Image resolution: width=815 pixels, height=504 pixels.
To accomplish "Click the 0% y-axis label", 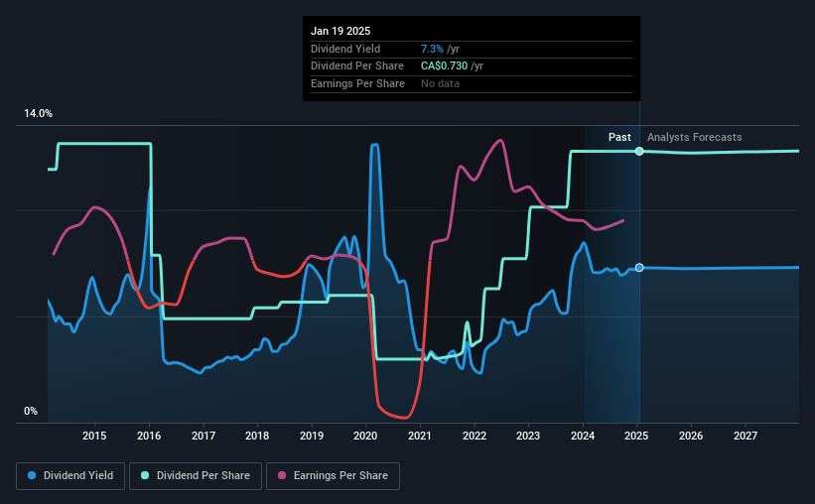I will 31,411.
